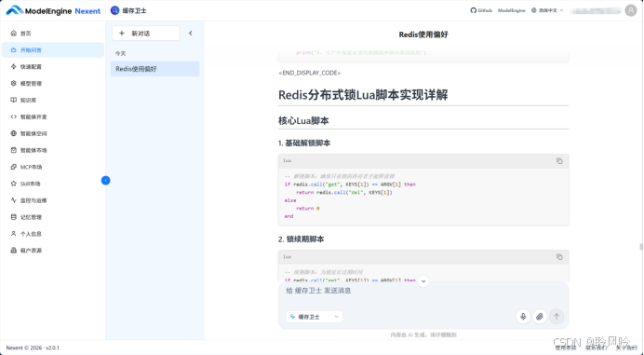644x355 pixels.
Task: Click the send arrow button
Action: tap(557, 317)
